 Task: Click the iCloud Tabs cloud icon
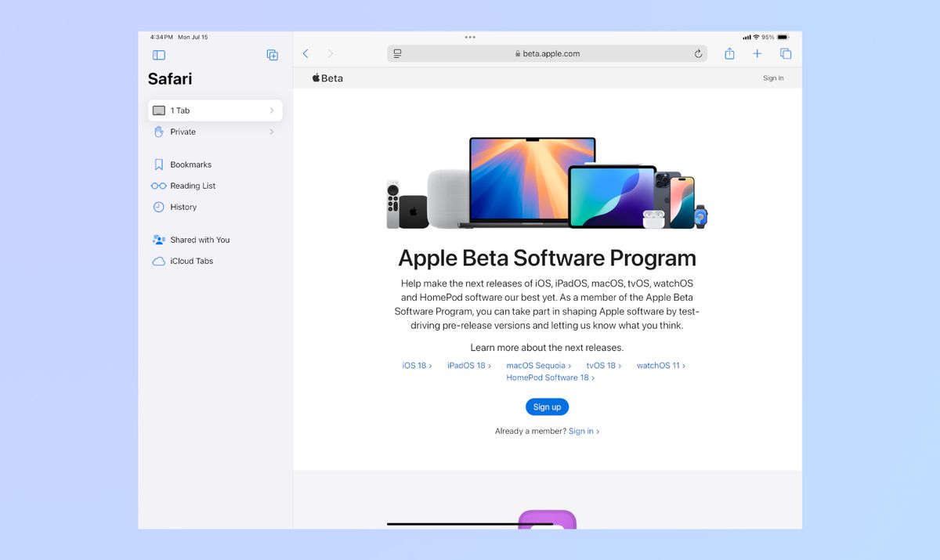click(x=159, y=261)
